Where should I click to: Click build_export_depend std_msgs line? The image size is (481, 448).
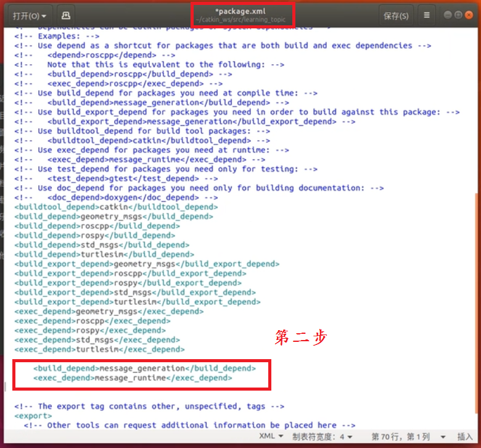coord(135,292)
